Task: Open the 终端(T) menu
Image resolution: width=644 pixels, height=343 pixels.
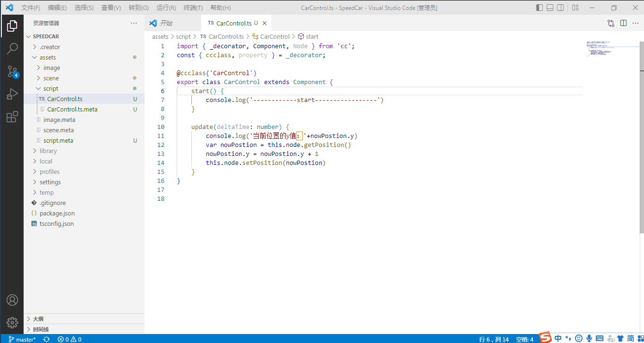Action: click(x=193, y=8)
